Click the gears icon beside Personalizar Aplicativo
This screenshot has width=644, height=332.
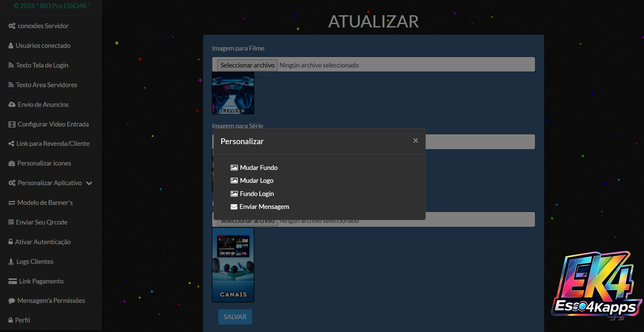(12, 183)
